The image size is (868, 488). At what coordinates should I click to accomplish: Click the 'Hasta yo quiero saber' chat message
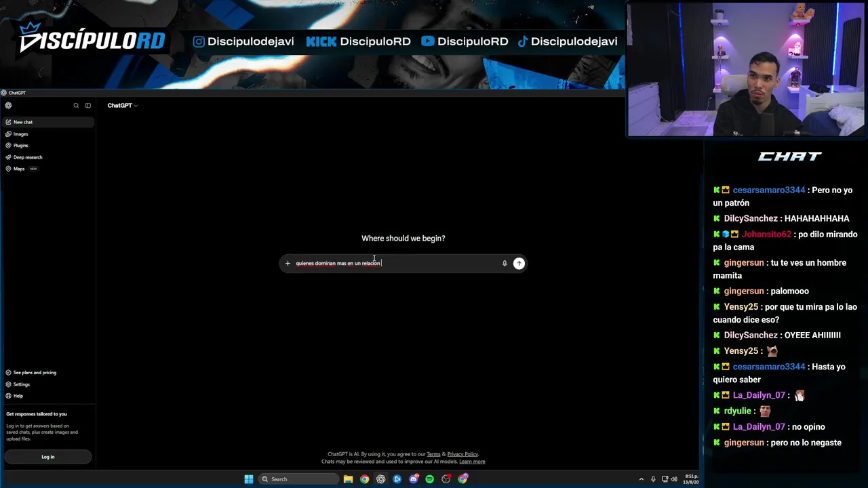click(x=779, y=373)
